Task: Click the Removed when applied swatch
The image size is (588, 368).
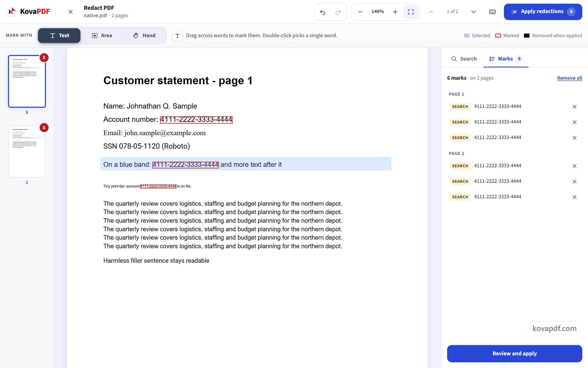Action: pos(527,36)
